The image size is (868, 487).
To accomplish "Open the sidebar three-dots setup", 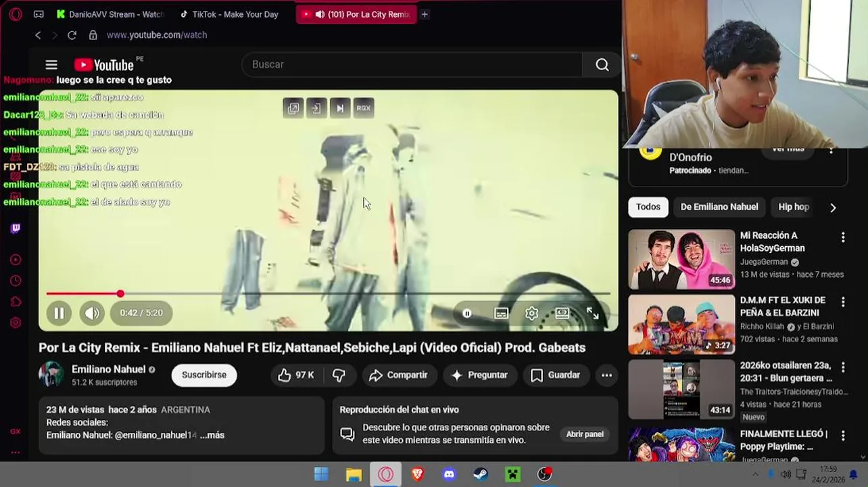I will point(16,452).
